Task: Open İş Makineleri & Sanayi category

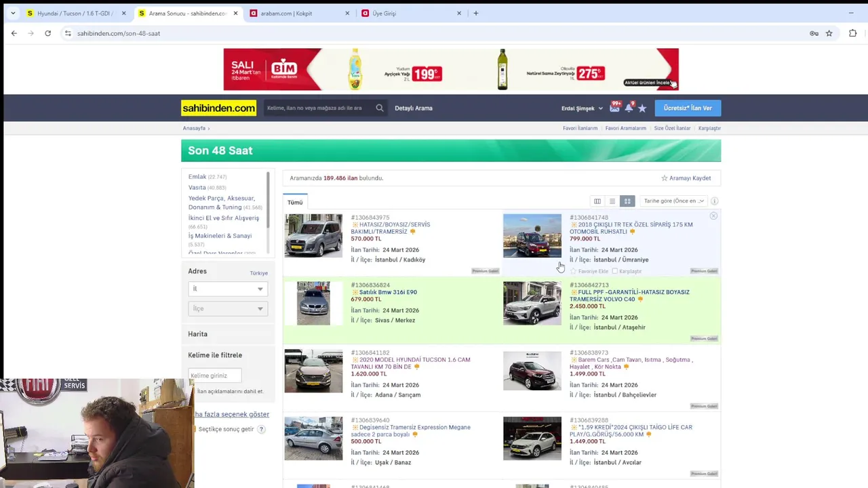Action: point(220,236)
